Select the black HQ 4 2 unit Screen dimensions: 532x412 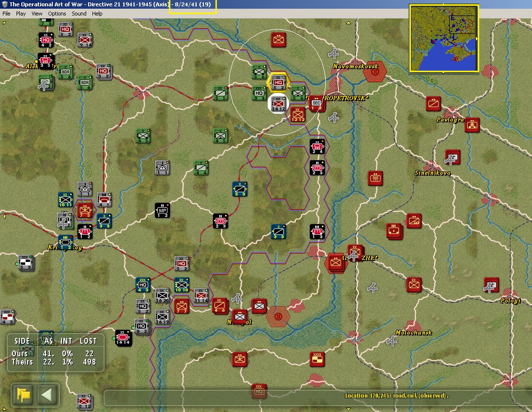click(46, 40)
